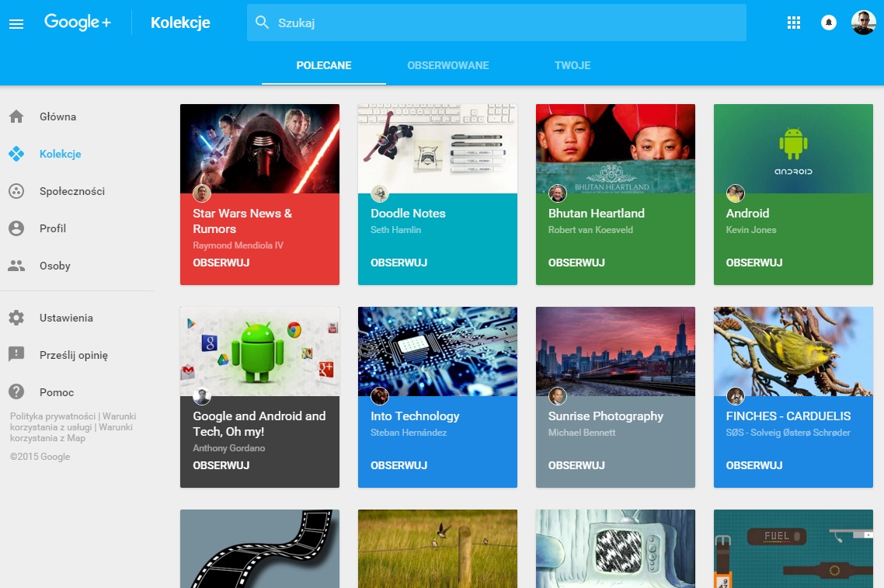The height and width of the screenshot is (588, 884).
Task: Click Seth Hamlin's avatar on Doodle Notes card
Action: click(x=380, y=193)
